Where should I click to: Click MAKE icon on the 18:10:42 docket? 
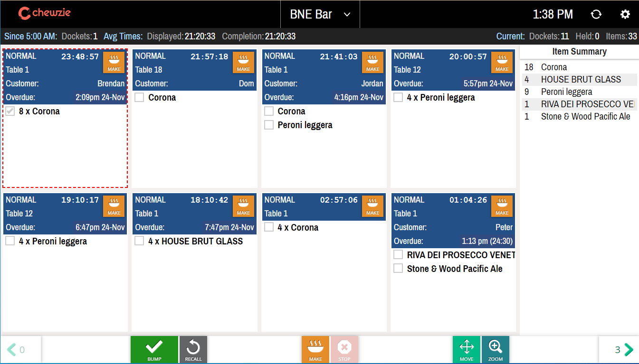pyautogui.click(x=243, y=206)
